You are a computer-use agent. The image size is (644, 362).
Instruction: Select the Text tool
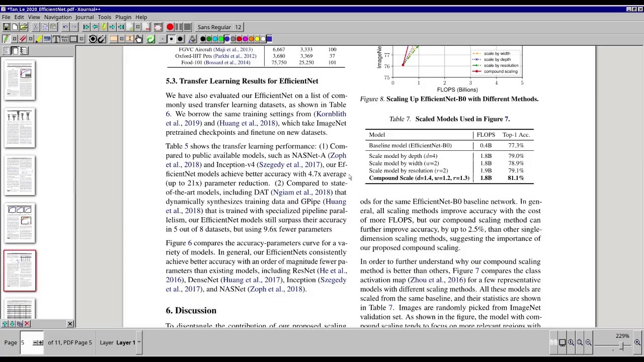click(56, 39)
